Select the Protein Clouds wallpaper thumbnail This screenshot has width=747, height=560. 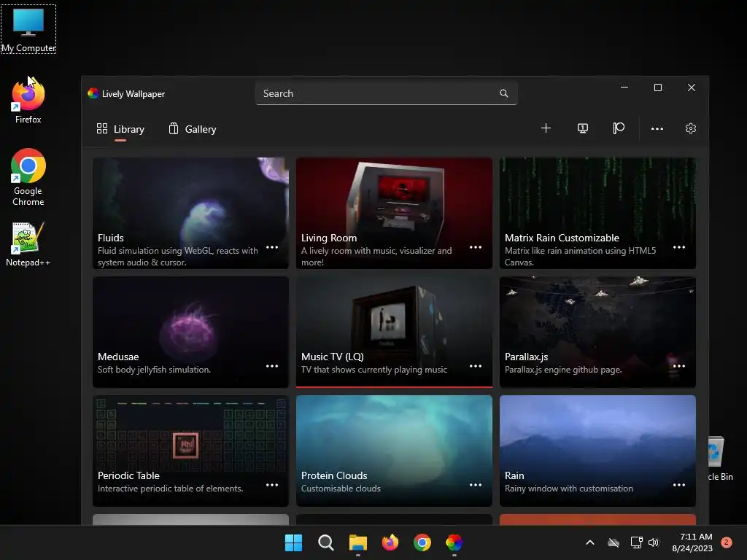tap(394, 451)
